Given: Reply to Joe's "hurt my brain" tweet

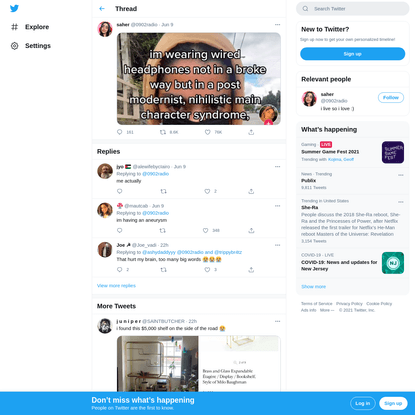Looking at the screenshot, I should coord(120,269).
